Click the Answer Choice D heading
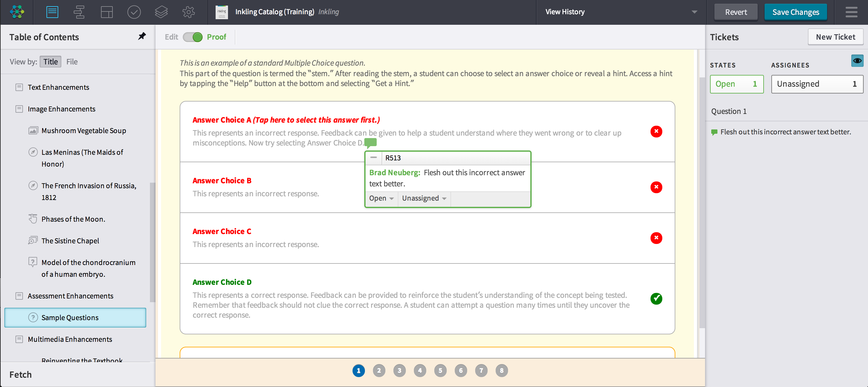The width and height of the screenshot is (868, 387). [x=222, y=282]
